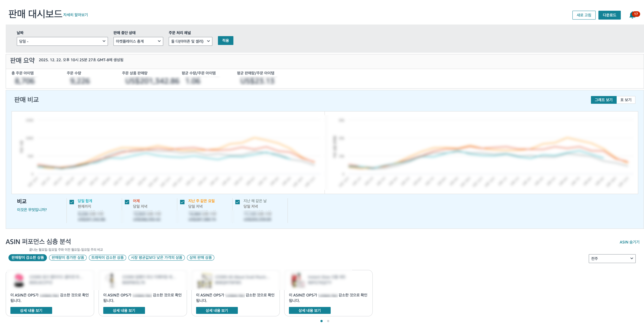644x325 pixels.
Task: Open the 자세히 알아보기 link
Action: click(76, 15)
